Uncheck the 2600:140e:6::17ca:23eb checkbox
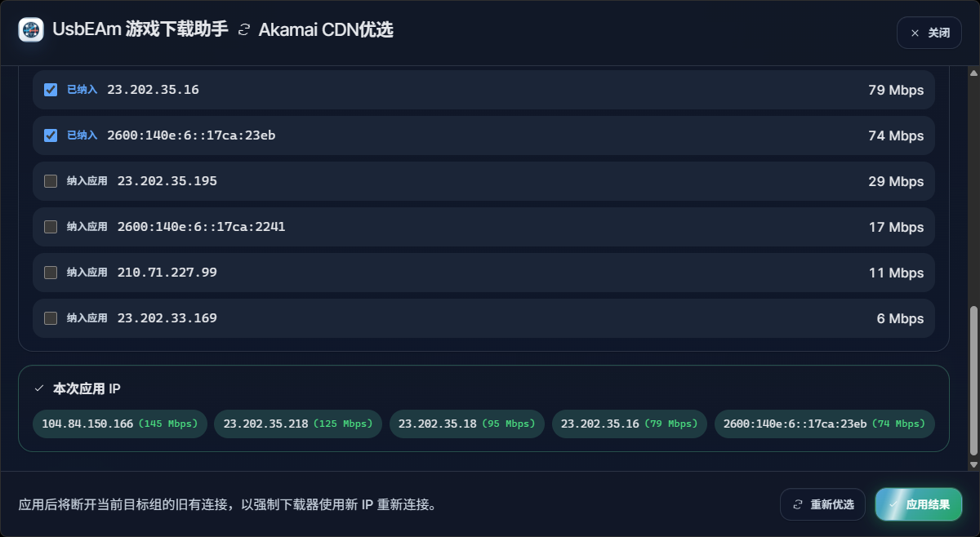 [x=51, y=135]
